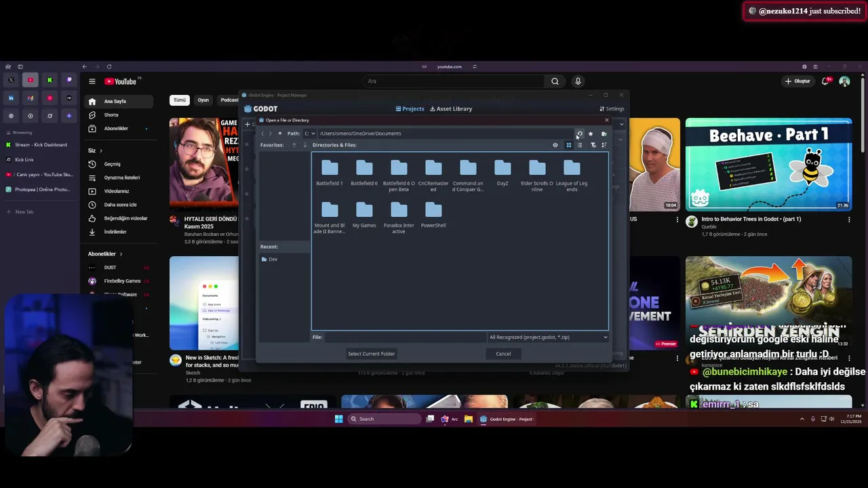Toggle hidden files eye icon
The height and width of the screenshot is (488, 868).
pos(555,145)
